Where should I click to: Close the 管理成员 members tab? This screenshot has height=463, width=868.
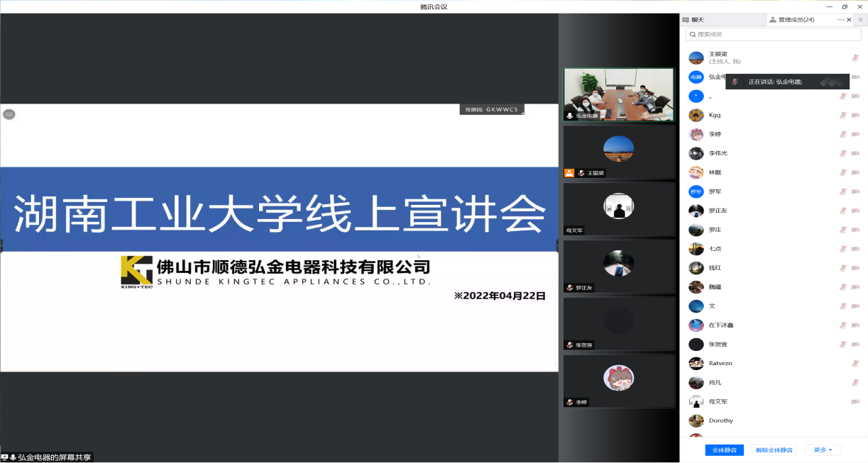pos(850,20)
